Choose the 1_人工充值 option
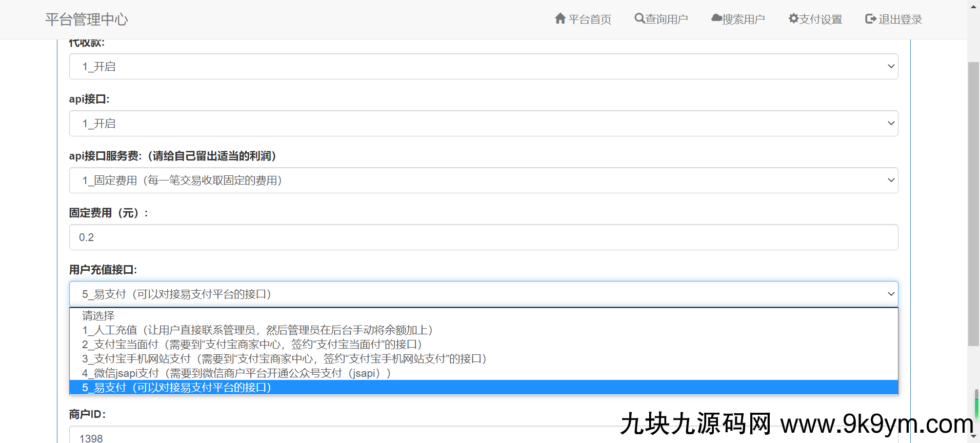The image size is (980, 443). 257,330
